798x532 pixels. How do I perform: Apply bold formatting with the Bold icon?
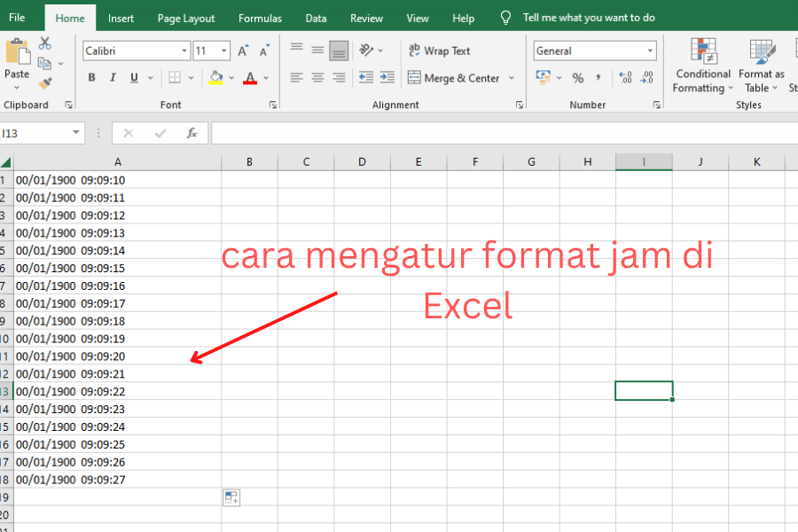pyautogui.click(x=91, y=78)
